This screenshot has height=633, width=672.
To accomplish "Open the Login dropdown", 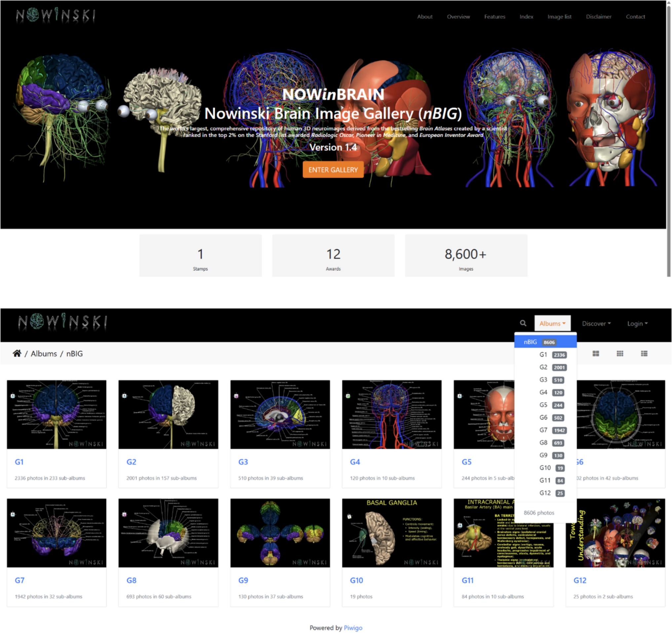I will [x=637, y=323].
